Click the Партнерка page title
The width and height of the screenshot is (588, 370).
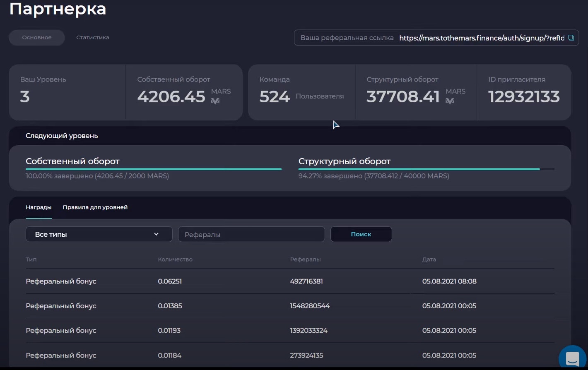click(58, 8)
